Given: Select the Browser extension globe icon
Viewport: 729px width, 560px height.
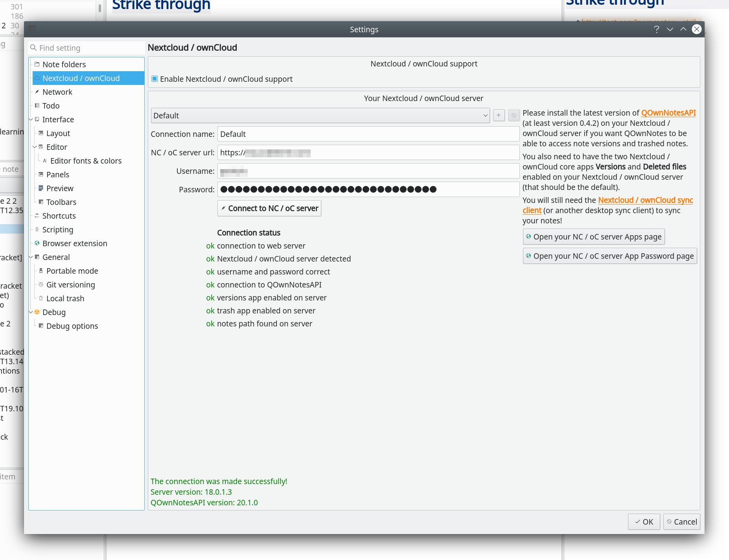Looking at the screenshot, I should 37,243.
